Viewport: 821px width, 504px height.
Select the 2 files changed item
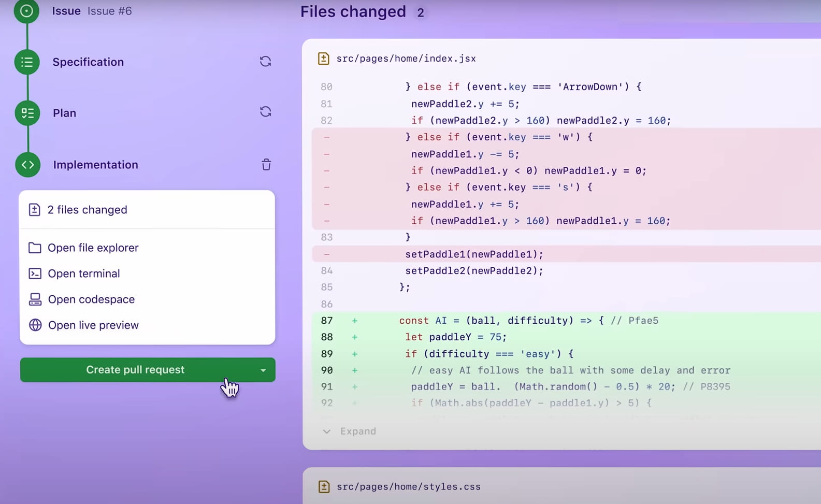[87, 210]
